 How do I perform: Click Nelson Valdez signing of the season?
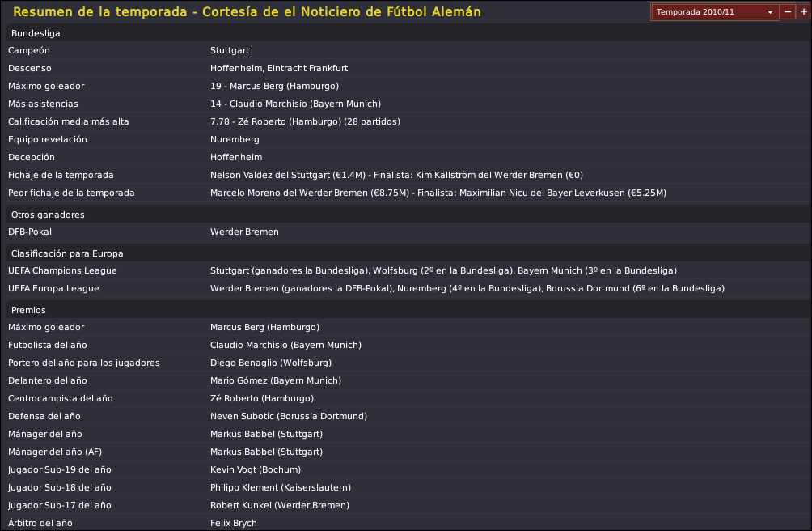coord(396,175)
